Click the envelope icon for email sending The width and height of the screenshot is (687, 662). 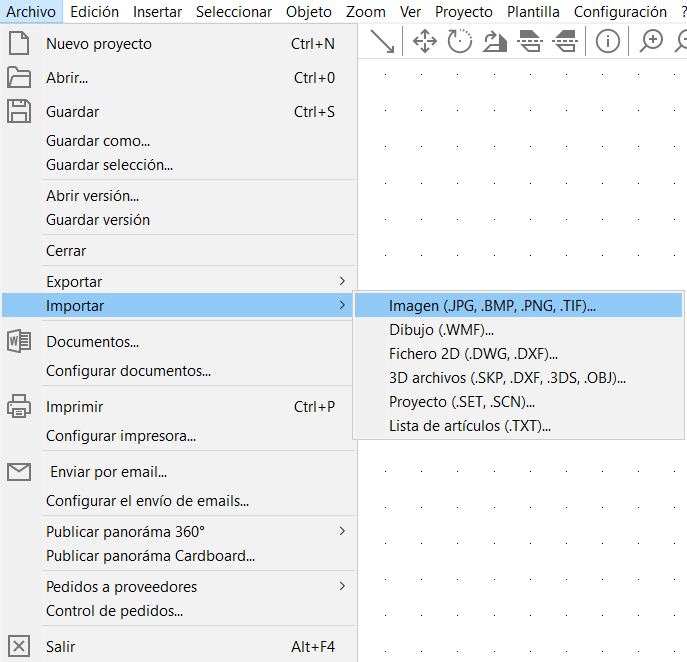[x=19, y=472]
